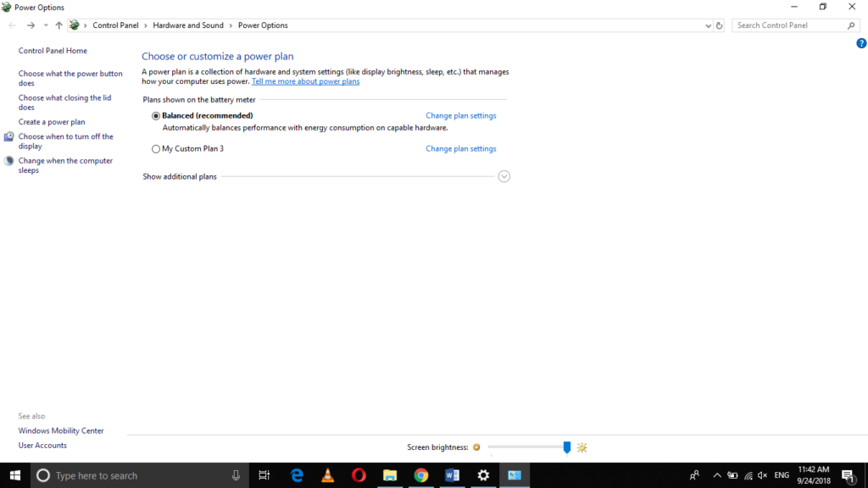
Task: Select the Balanced (recommended) power plan
Action: [155, 115]
